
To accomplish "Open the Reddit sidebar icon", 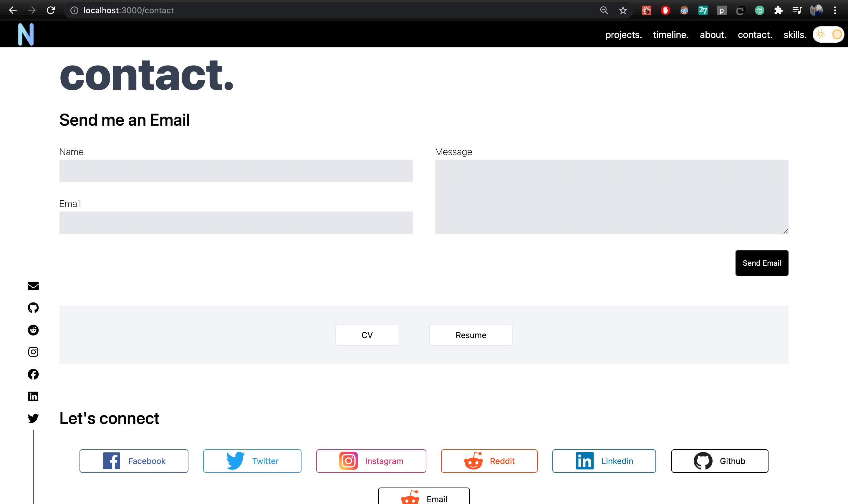I will (33, 330).
